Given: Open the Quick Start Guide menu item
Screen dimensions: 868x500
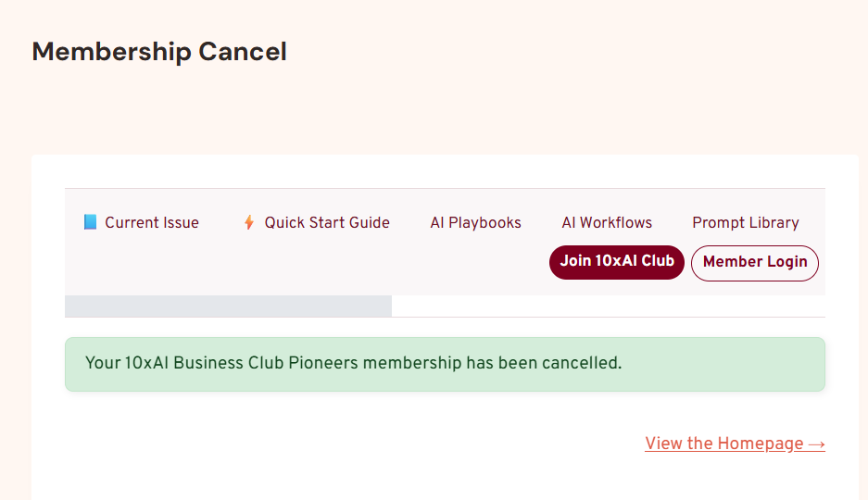Looking at the screenshot, I should [327, 222].
